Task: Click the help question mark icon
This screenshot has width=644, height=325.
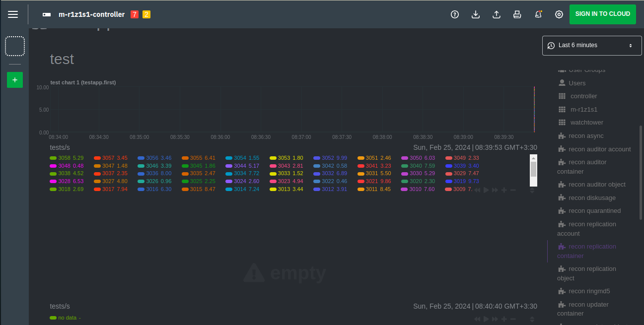Action: coord(454,14)
